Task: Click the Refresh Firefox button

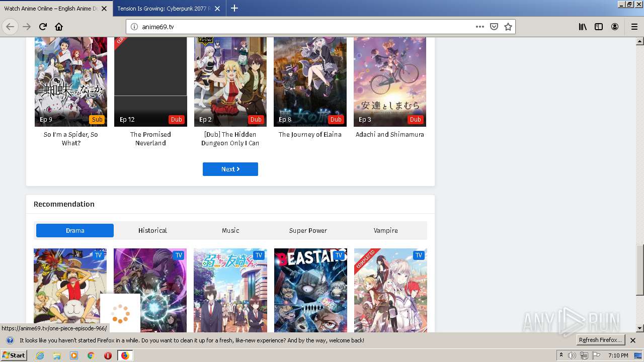Action: (x=600, y=340)
